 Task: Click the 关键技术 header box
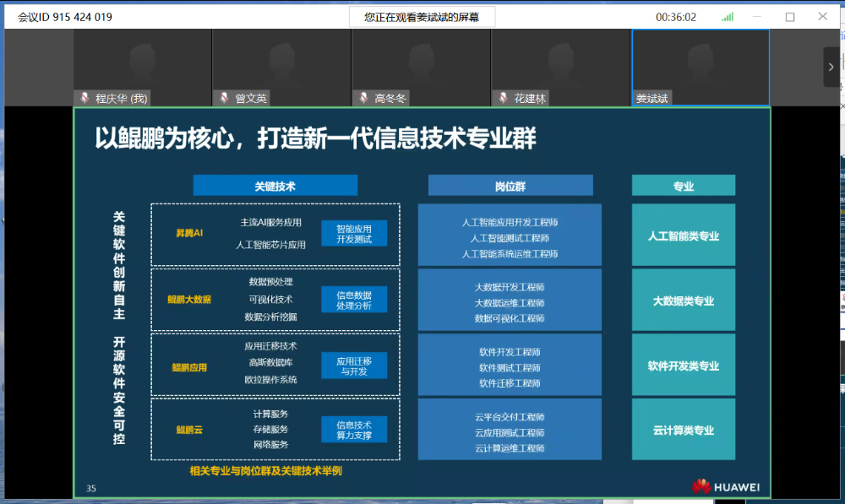[275, 186]
